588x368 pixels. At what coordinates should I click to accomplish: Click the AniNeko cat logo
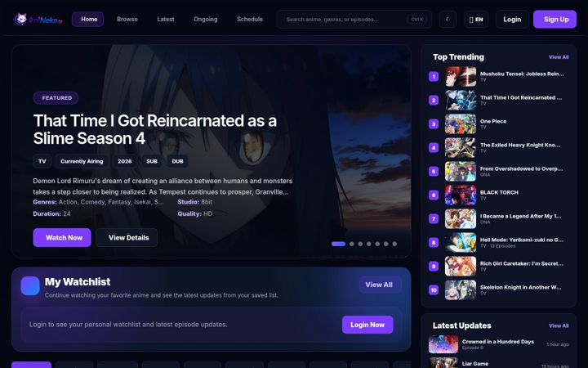point(38,19)
